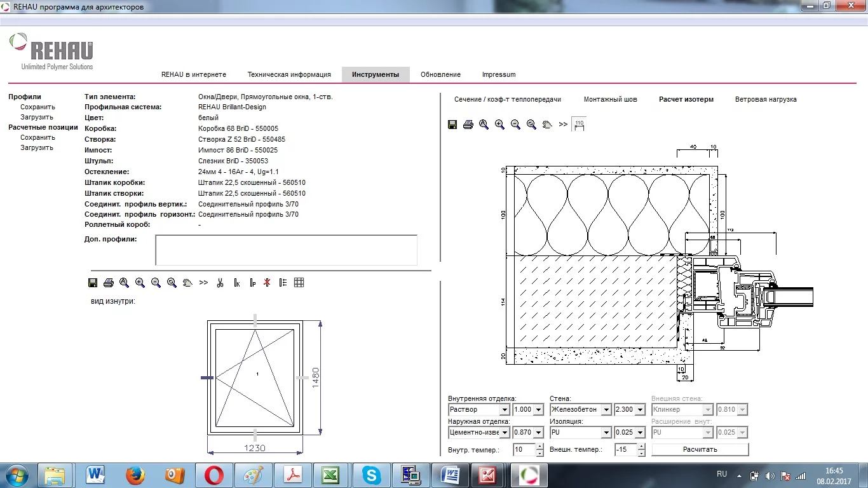Select pan hand tool in isotherm toolbar
868x488 pixels.
click(547, 125)
